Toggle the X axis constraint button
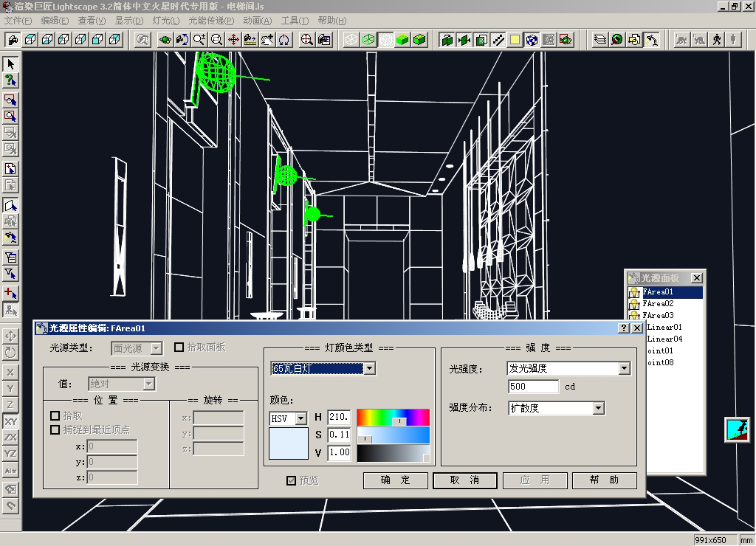 [10, 372]
